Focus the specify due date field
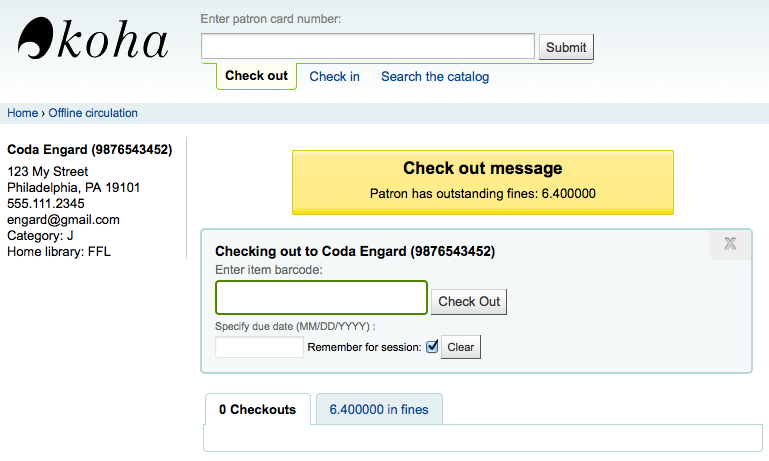 [x=259, y=347]
